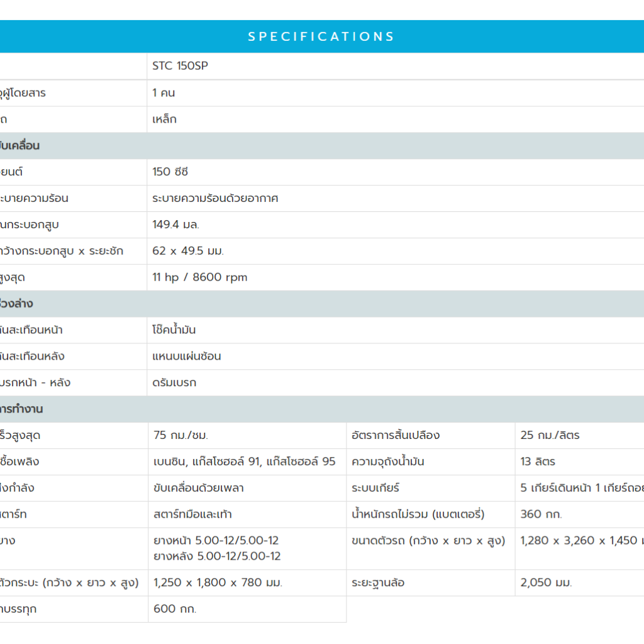Click the cargo bed size "1,250 x 1,800 x 780 มม."
644x644 pixels.
pyautogui.click(x=218, y=582)
